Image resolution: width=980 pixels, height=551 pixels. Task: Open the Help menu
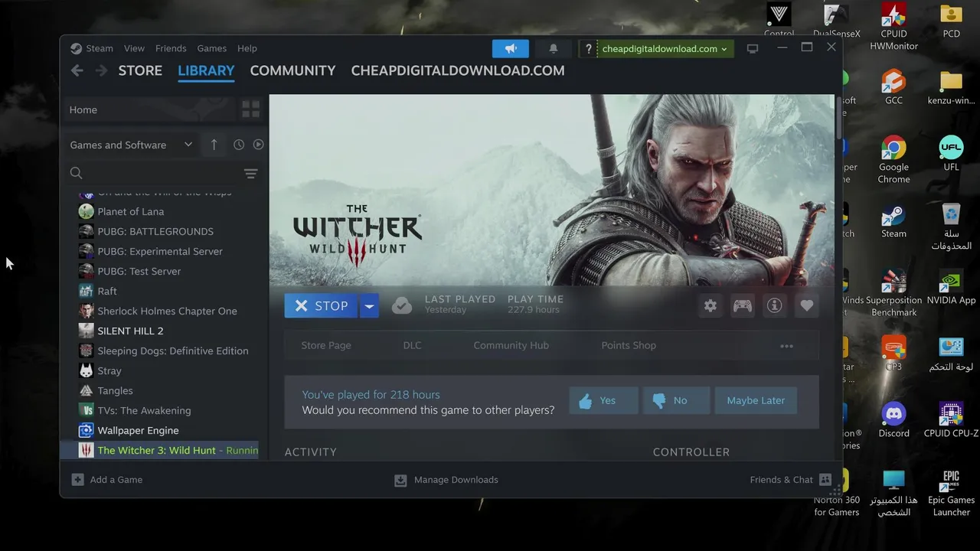(x=247, y=48)
